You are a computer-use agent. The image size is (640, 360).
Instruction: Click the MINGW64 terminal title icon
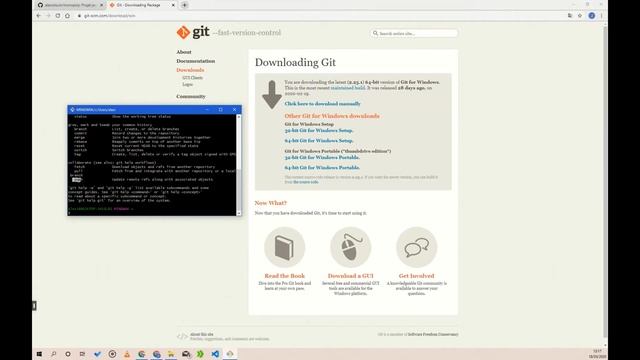[72, 110]
